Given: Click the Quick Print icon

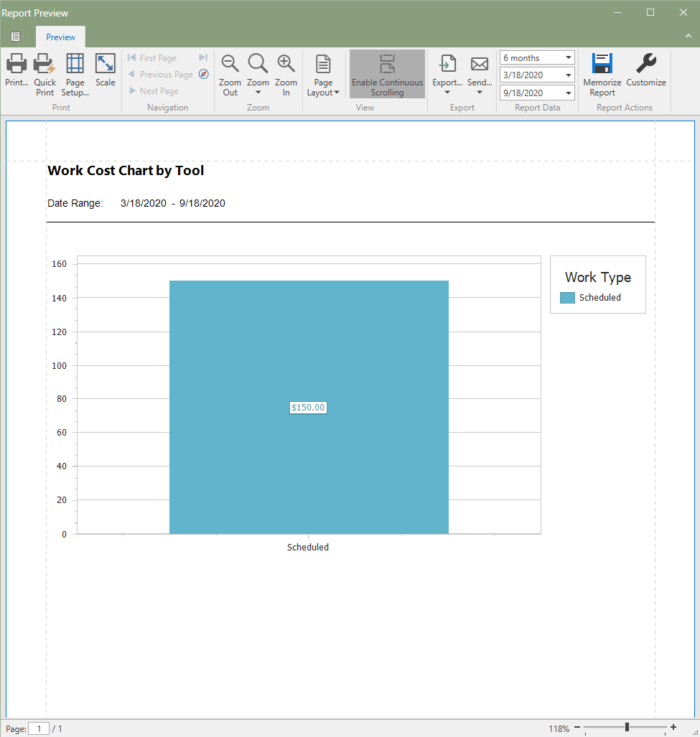Looking at the screenshot, I should click(45, 63).
